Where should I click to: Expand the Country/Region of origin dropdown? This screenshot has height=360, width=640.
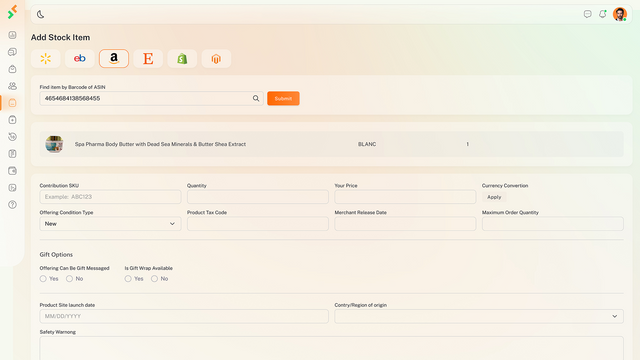tap(479, 316)
